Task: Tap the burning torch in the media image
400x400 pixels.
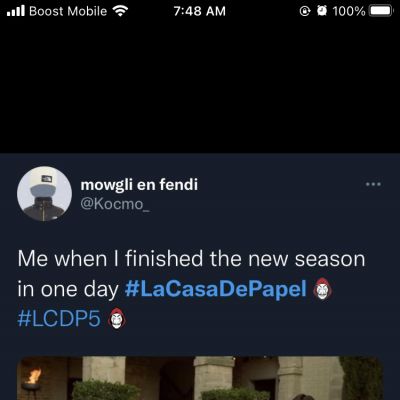Action: (33, 377)
